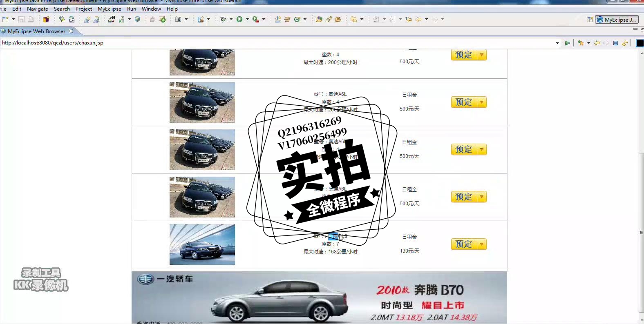Click the vertical scrollbar thumb
644x324 pixels.
(641, 232)
